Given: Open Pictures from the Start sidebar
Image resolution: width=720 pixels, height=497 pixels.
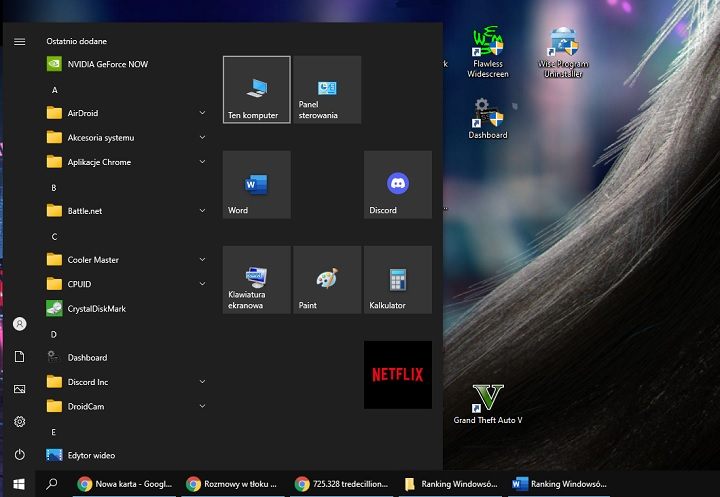Looking at the screenshot, I should [19, 389].
